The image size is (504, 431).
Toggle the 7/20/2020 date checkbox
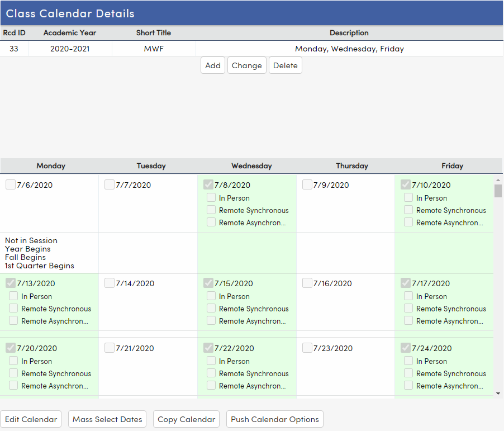(x=11, y=348)
